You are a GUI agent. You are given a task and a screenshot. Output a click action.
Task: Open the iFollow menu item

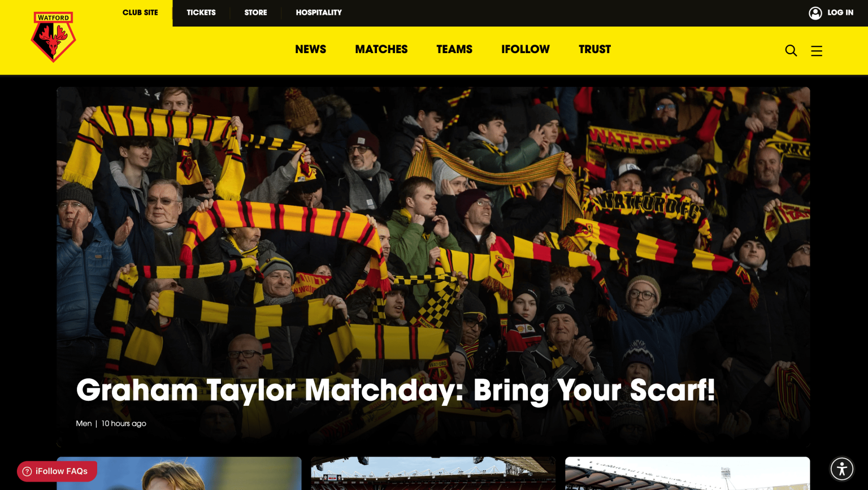tap(525, 49)
